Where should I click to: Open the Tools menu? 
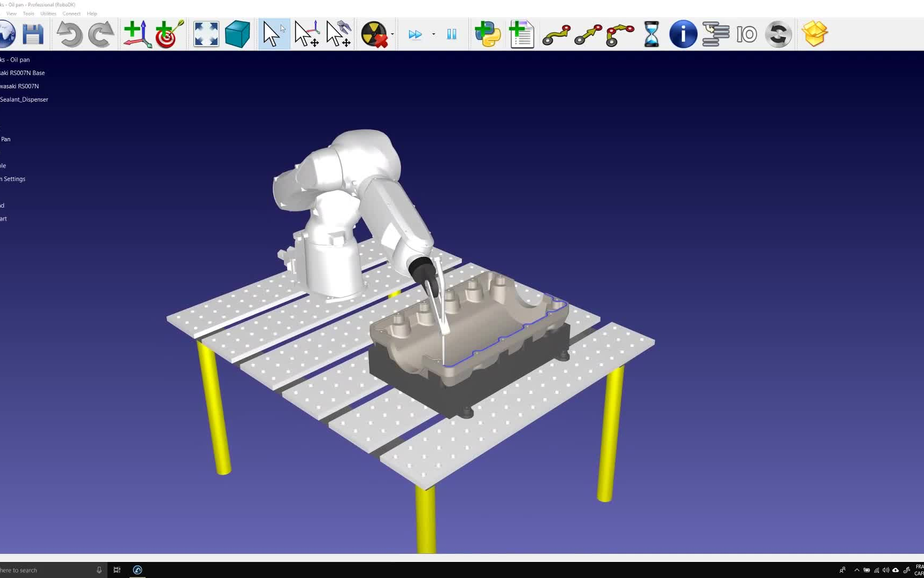pos(28,13)
